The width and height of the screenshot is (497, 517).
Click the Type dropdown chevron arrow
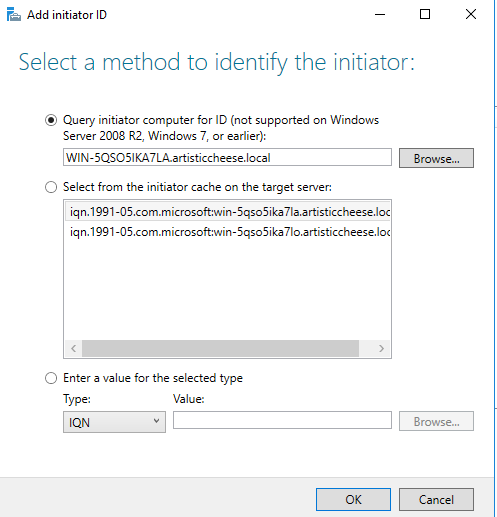(156, 421)
